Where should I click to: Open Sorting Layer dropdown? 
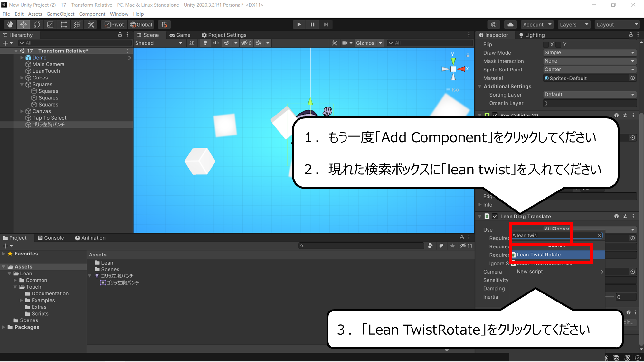(590, 95)
